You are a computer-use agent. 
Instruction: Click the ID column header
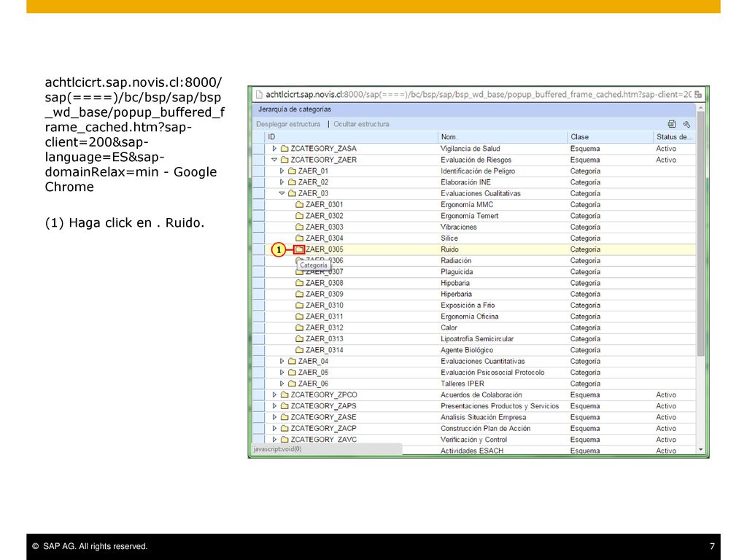coord(351,136)
